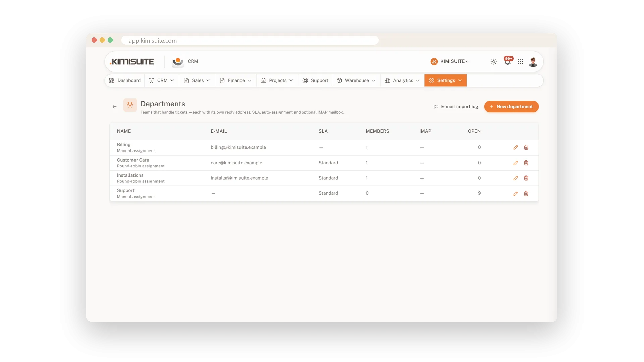
Task: Delete the Billing department
Action: coord(526,147)
